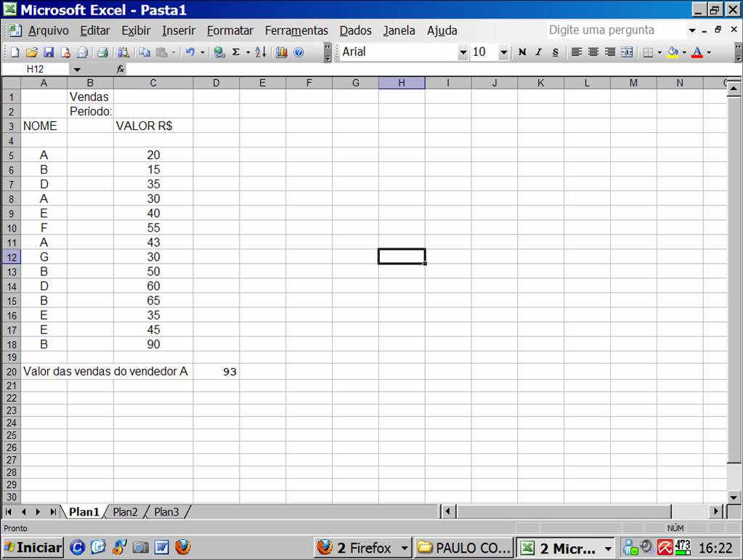Open the font name dropdown

tap(465, 52)
